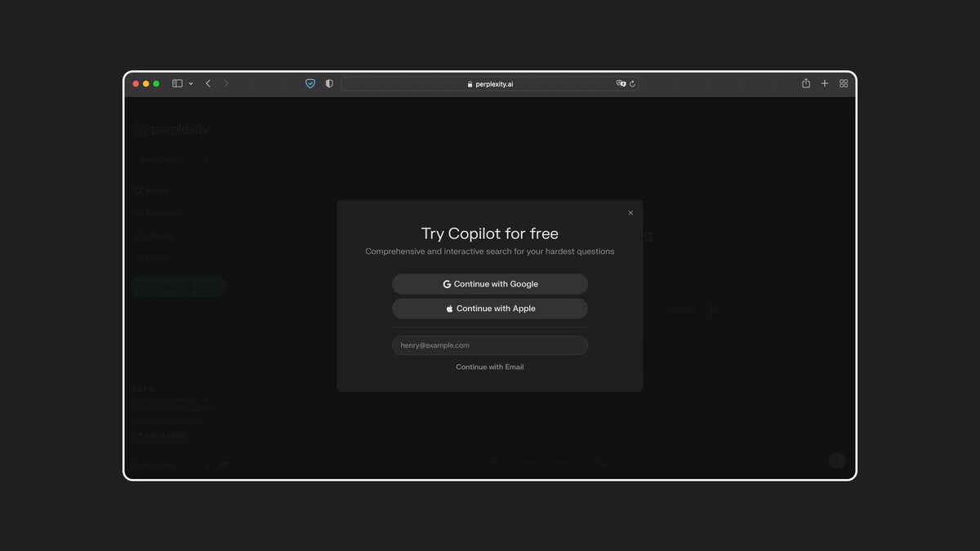Add a new tab with plus icon
Viewport: 980px width, 551px height.
(x=825, y=83)
